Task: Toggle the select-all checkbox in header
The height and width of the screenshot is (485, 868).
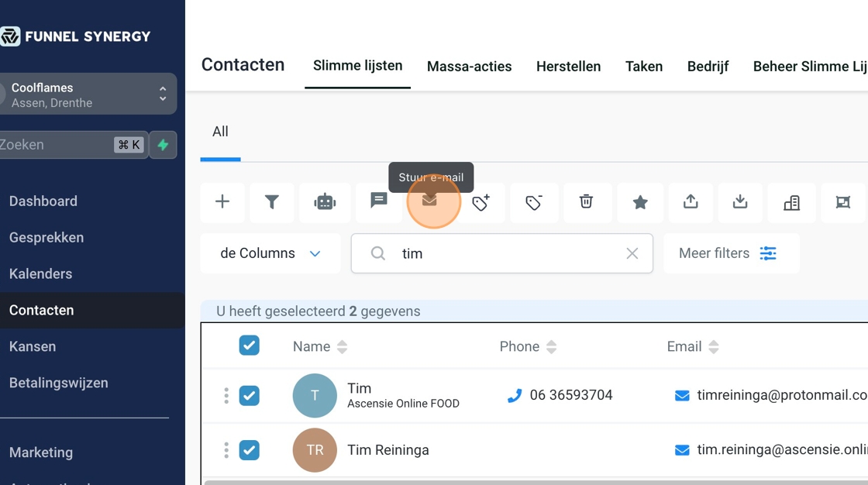Action: point(249,346)
